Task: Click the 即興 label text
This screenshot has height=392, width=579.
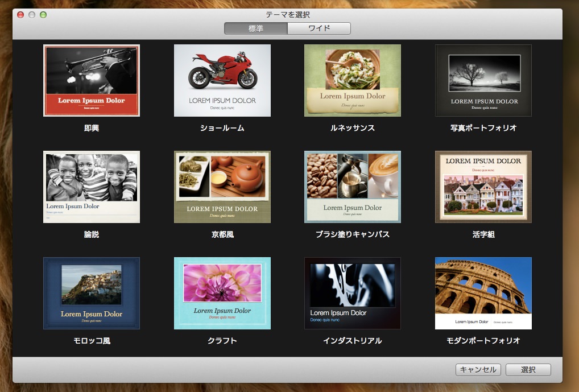Action: pyautogui.click(x=91, y=128)
